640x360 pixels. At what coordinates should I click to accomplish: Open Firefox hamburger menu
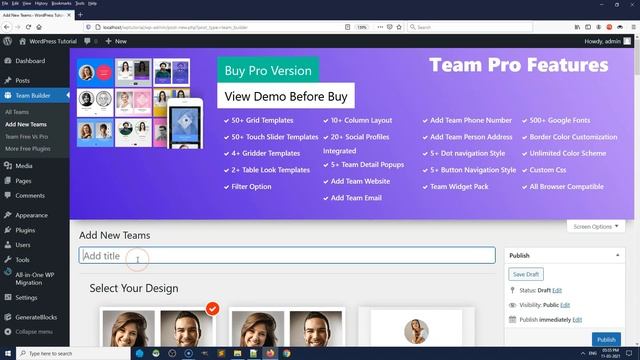tap(633, 27)
